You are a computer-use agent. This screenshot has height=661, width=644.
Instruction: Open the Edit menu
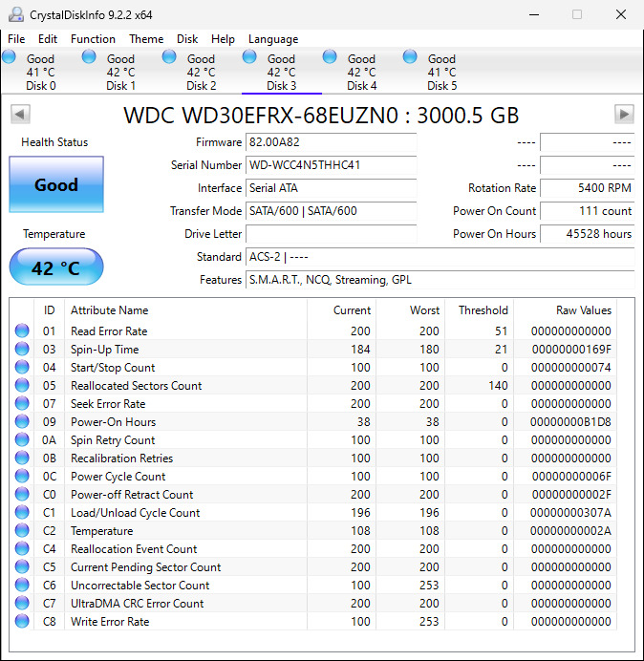(x=47, y=39)
